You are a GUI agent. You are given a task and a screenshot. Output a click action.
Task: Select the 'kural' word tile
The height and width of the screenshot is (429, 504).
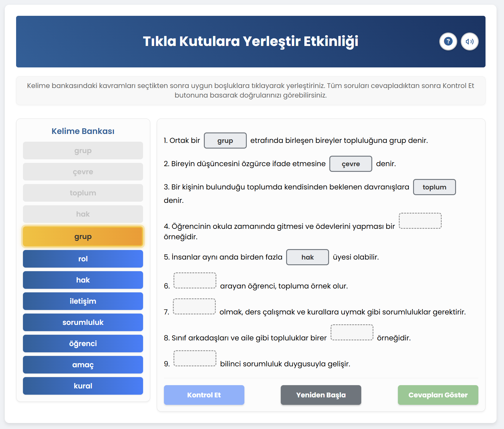coord(83,386)
